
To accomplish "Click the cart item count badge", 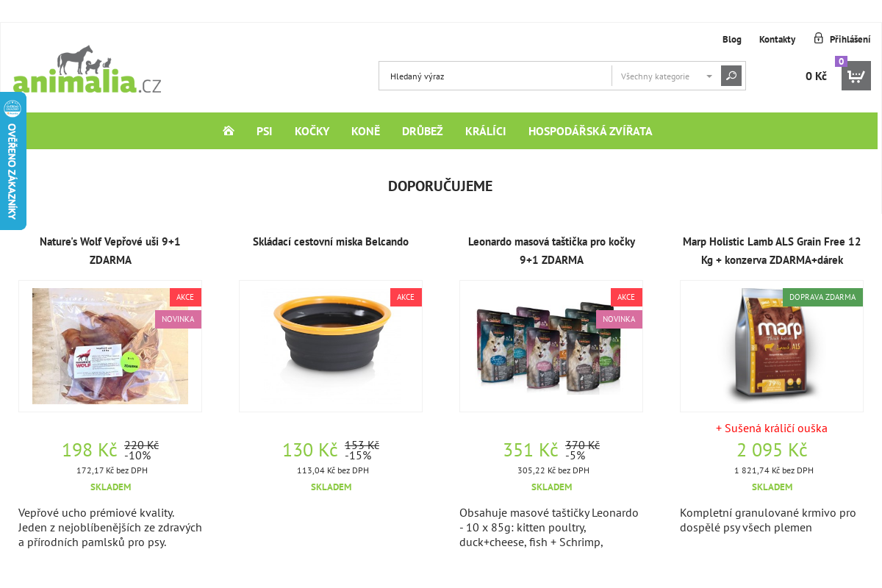I will click(841, 62).
